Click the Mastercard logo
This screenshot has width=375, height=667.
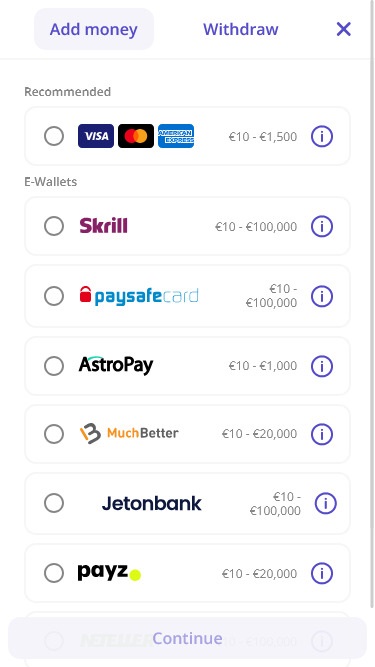[136, 136]
